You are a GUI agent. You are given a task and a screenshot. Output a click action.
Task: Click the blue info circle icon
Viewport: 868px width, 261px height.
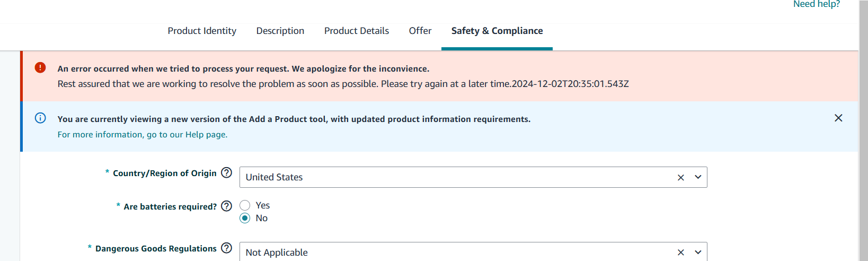[x=40, y=118]
